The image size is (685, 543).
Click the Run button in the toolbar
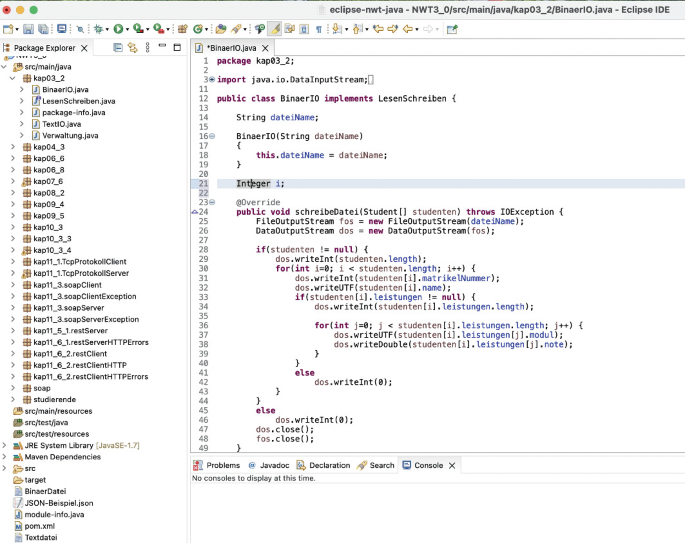coord(119,29)
